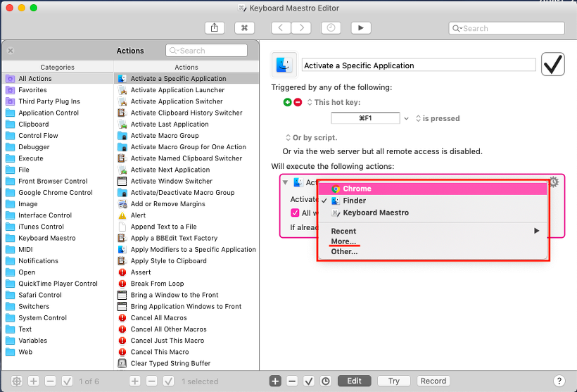
Task: Select Activate Window Switcher action
Action: tap(186, 181)
